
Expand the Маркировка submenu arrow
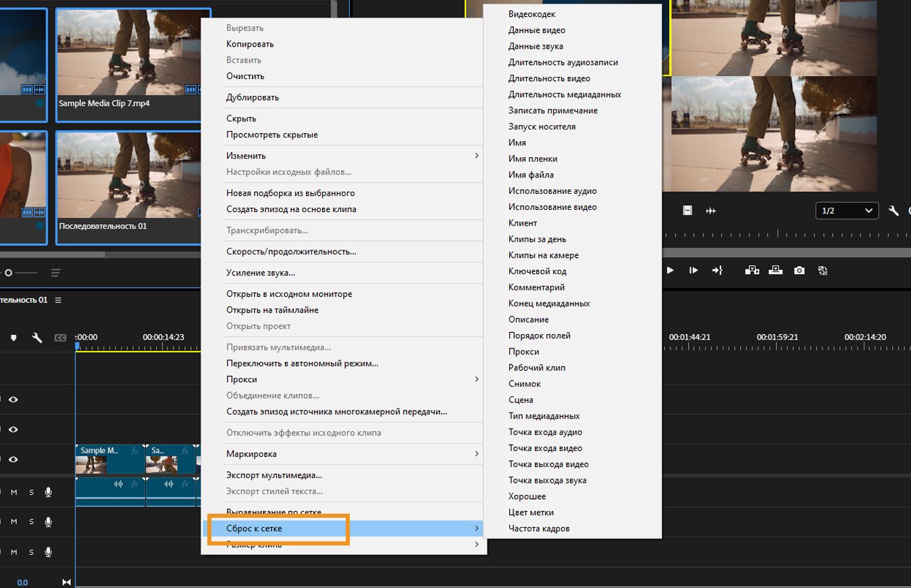[477, 454]
